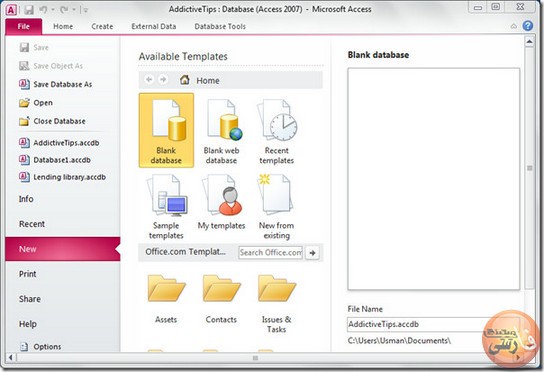The image size is (544, 372).
Task: Click the Access application icon in title bar
Action: click(11, 10)
